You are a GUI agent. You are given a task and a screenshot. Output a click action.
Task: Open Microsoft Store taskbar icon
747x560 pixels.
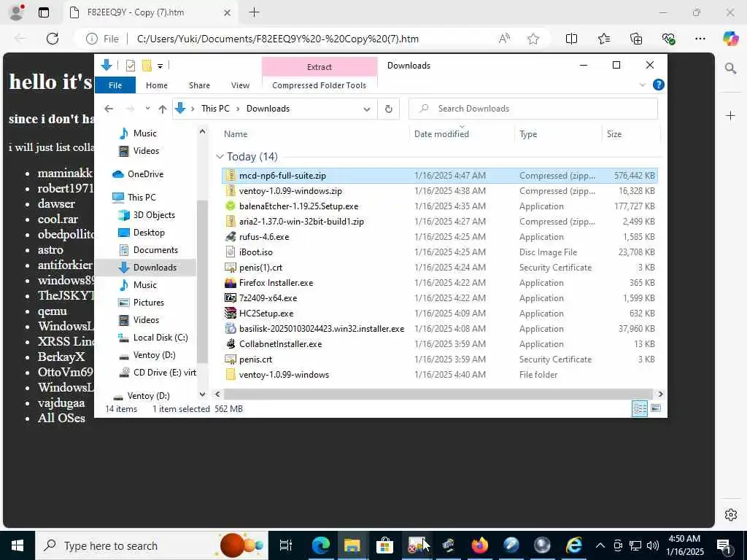(x=384, y=545)
